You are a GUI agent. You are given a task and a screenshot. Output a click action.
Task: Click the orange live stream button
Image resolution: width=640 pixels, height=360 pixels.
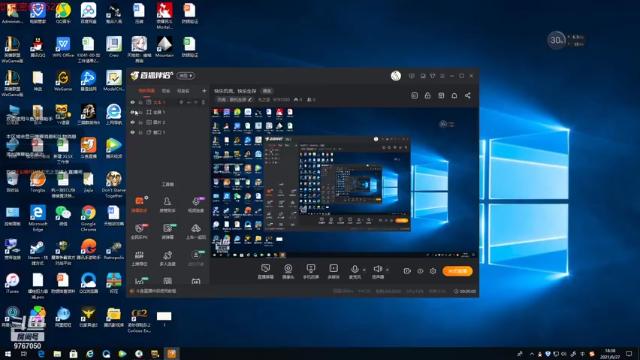click(458, 271)
